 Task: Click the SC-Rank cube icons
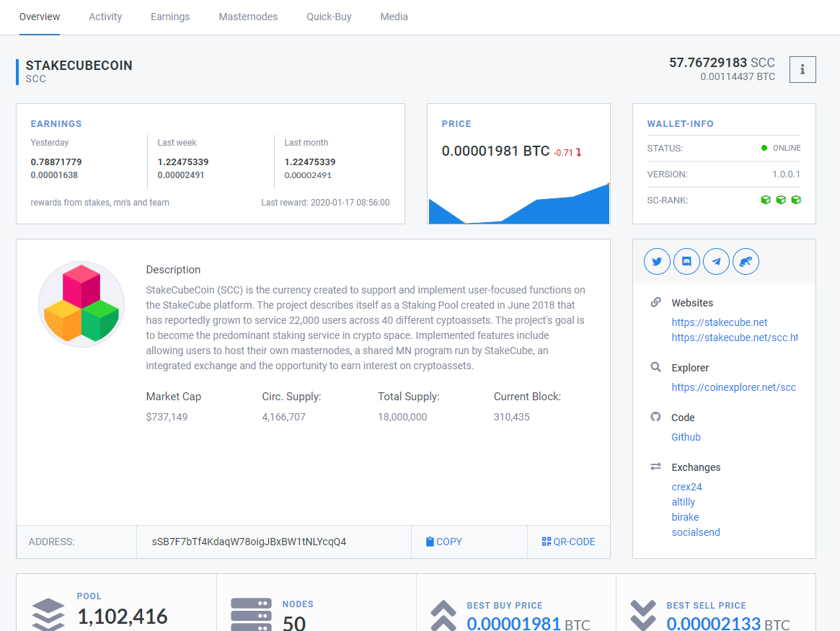[781, 200]
